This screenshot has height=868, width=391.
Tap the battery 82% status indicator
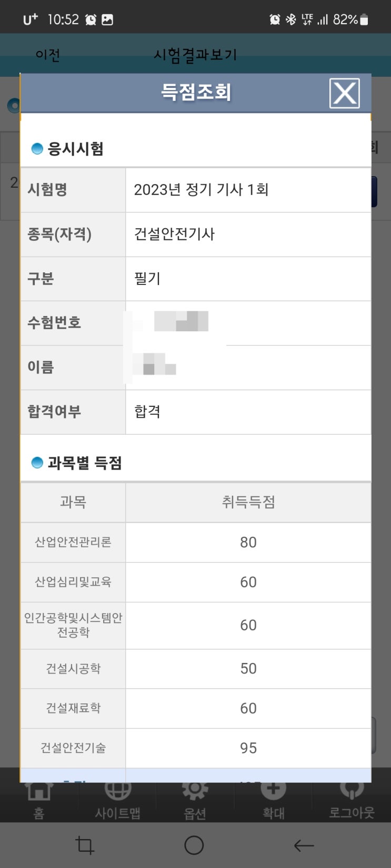click(350, 20)
